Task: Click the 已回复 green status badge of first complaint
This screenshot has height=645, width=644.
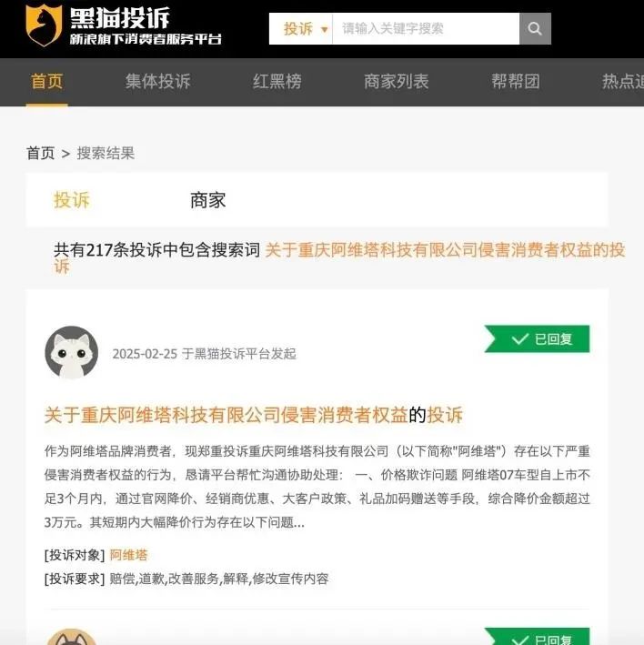Action: click(x=537, y=339)
